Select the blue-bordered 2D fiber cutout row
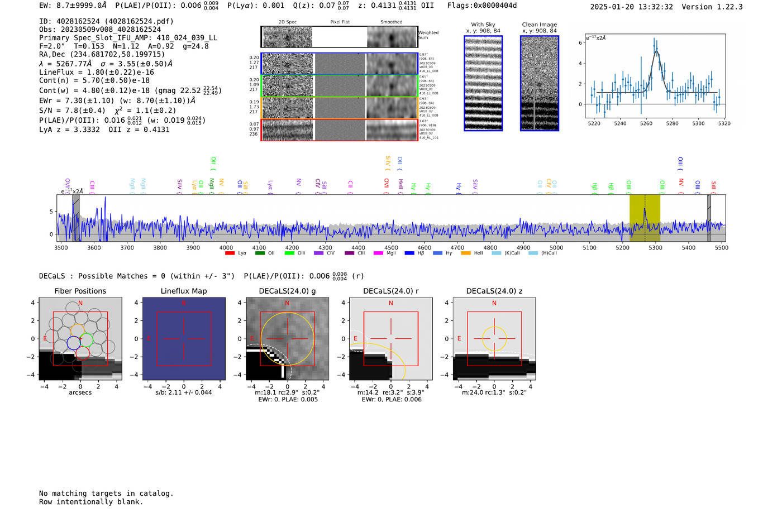The width and height of the screenshot is (782, 532). click(339, 64)
